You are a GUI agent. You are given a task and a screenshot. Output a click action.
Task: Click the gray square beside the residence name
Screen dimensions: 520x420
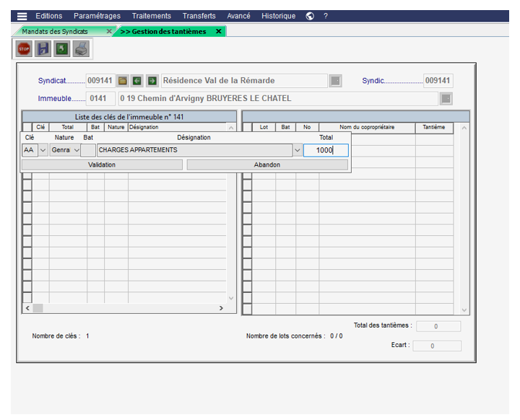click(336, 81)
